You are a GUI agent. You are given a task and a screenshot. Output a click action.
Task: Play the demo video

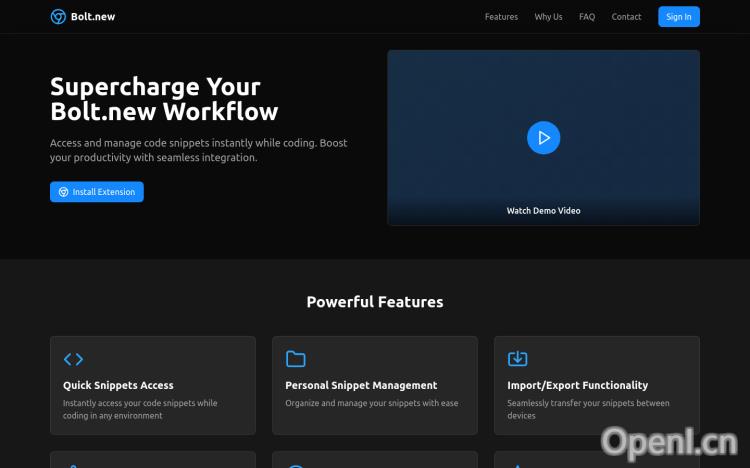[x=543, y=137]
